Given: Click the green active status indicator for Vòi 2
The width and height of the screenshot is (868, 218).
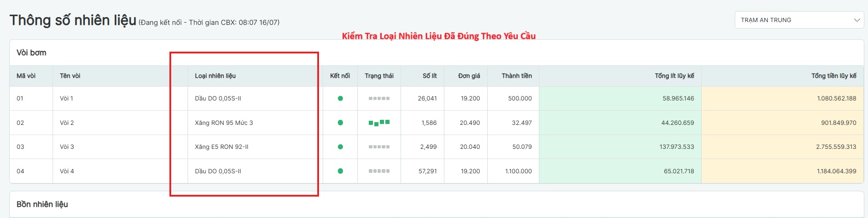Looking at the screenshot, I should (x=379, y=123).
